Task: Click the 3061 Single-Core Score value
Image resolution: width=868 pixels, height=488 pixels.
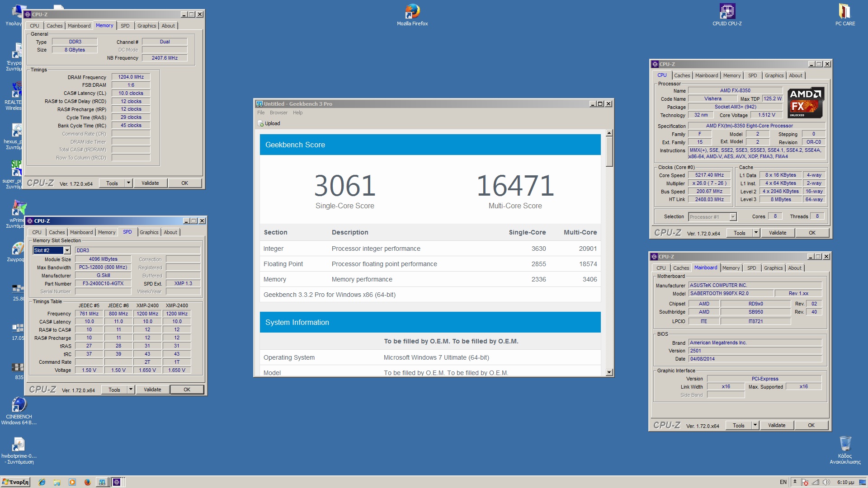Action: (x=345, y=186)
